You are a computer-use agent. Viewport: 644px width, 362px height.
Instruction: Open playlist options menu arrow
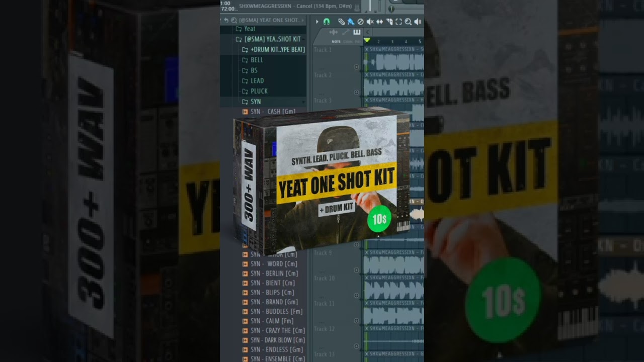pyautogui.click(x=317, y=22)
